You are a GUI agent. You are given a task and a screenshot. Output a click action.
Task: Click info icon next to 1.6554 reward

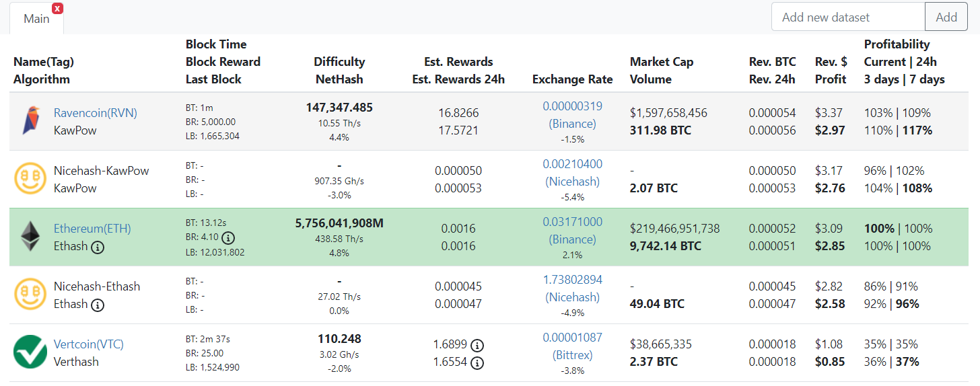pyautogui.click(x=477, y=363)
